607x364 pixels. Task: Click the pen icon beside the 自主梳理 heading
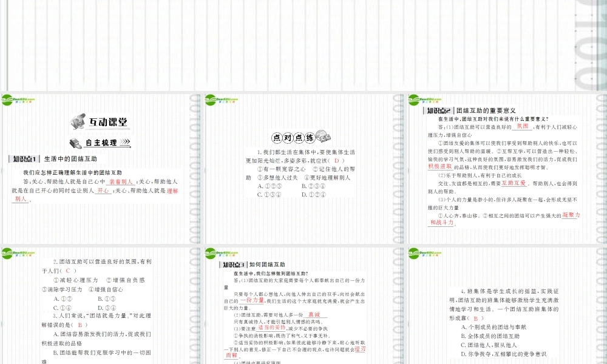point(75,143)
